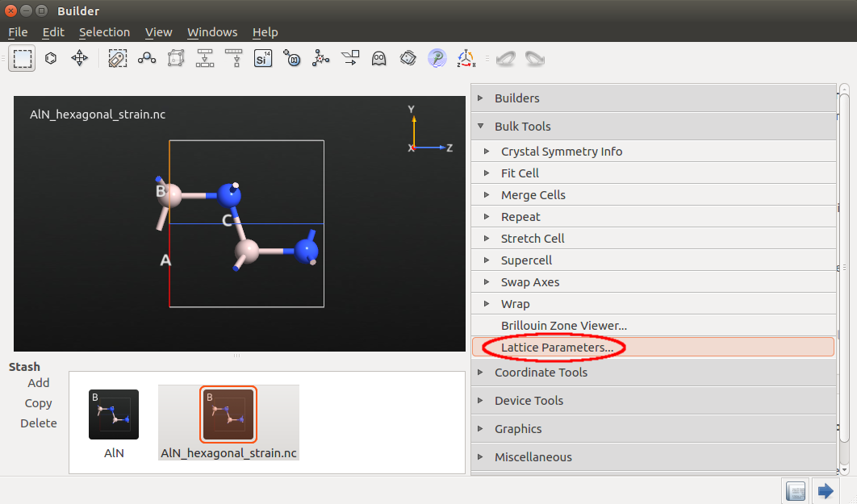Click the three-atom bond angle tool

click(147, 58)
